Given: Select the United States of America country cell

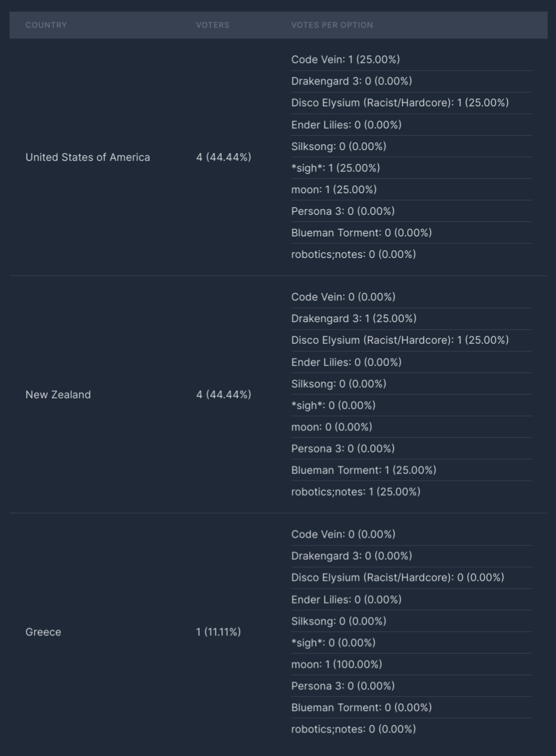Looking at the screenshot, I should click(88, 157).
